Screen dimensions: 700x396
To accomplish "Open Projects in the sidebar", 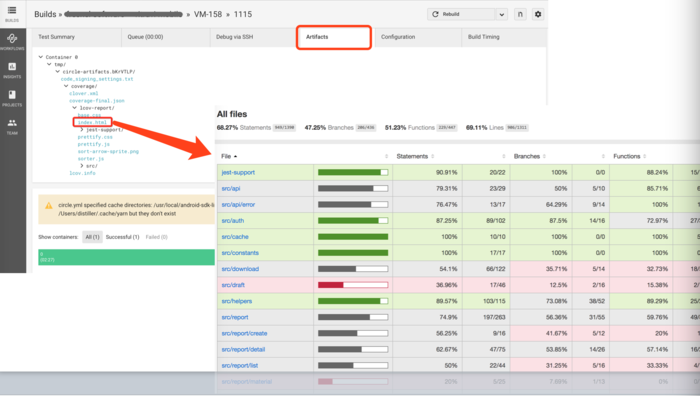I will point(12,98).
